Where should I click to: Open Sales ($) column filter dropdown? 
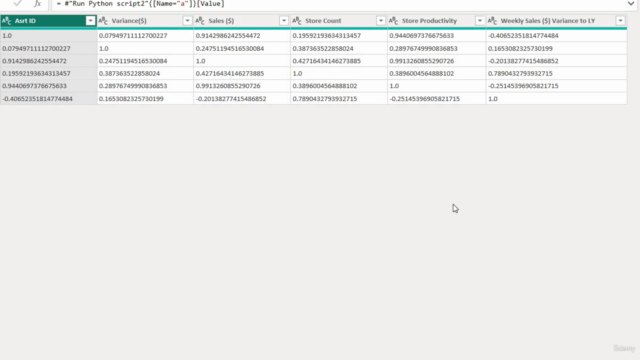click(284, 21)
